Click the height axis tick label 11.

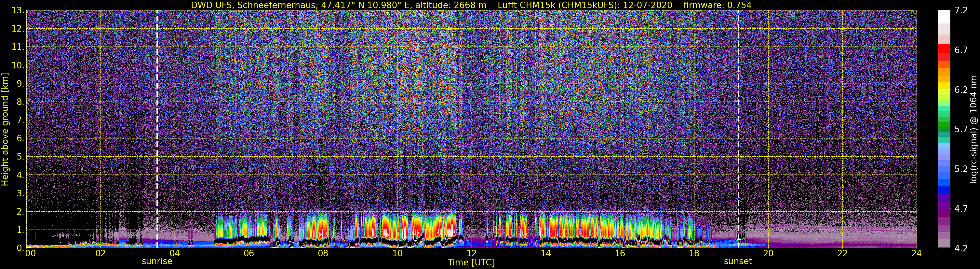tap(18, 47)
